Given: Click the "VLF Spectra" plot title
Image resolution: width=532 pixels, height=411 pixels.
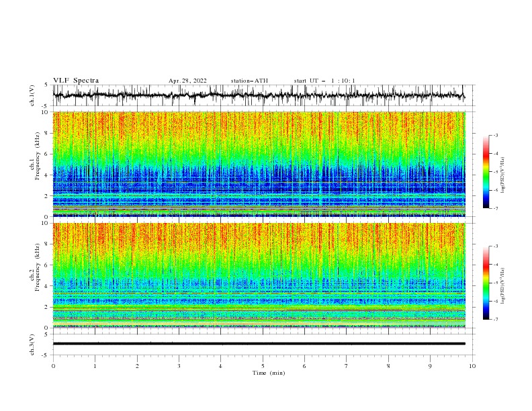Looking at the screenshot, I should (x=76, y=81).
